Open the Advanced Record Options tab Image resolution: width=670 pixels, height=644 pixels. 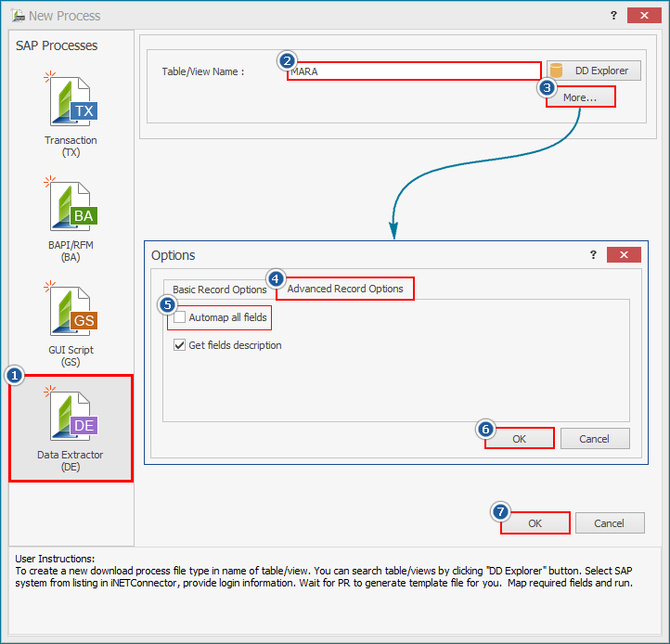pyautogui.click(x=345, y=289)
